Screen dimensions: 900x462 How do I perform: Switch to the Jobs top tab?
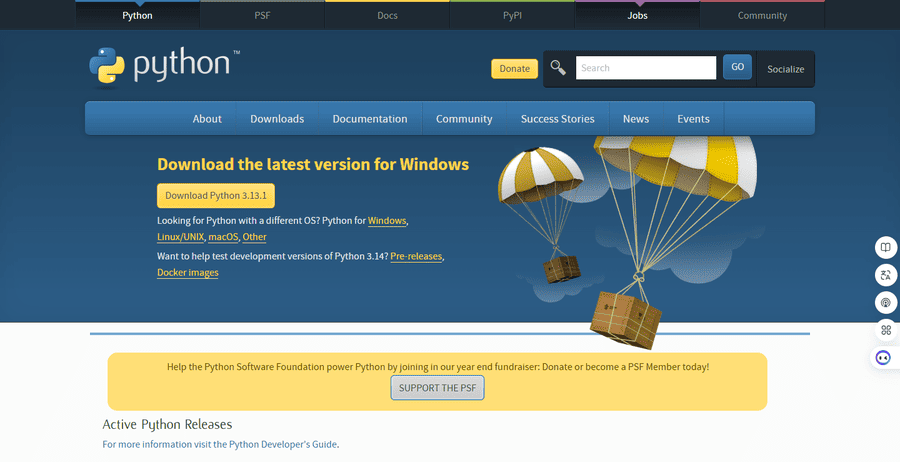637,16
